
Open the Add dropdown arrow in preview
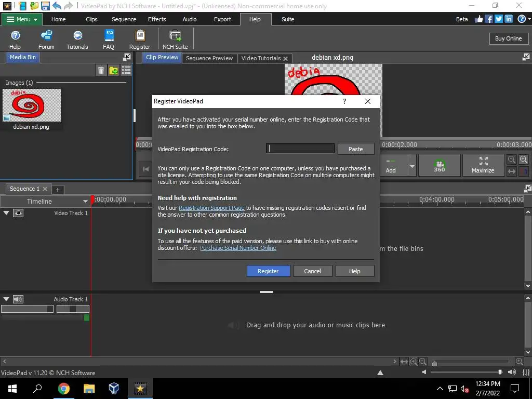coord(412,166)
